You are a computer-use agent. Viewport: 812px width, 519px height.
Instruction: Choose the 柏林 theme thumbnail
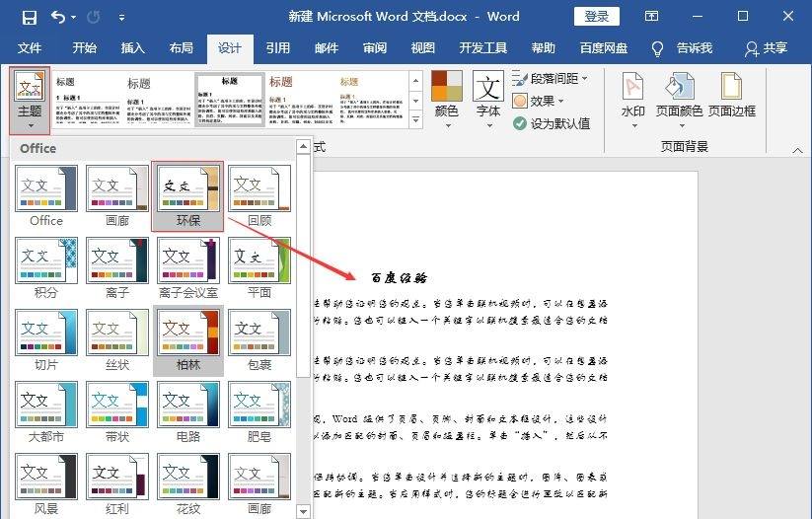click(188, 340)
